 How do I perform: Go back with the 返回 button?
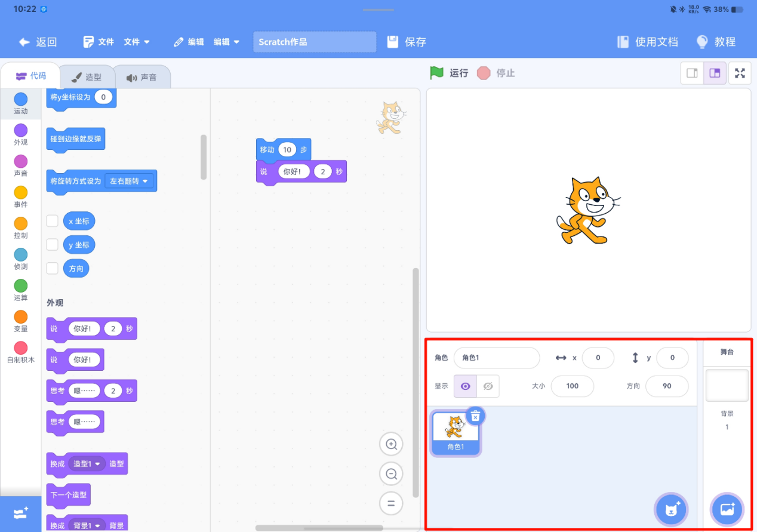point(38,42)
